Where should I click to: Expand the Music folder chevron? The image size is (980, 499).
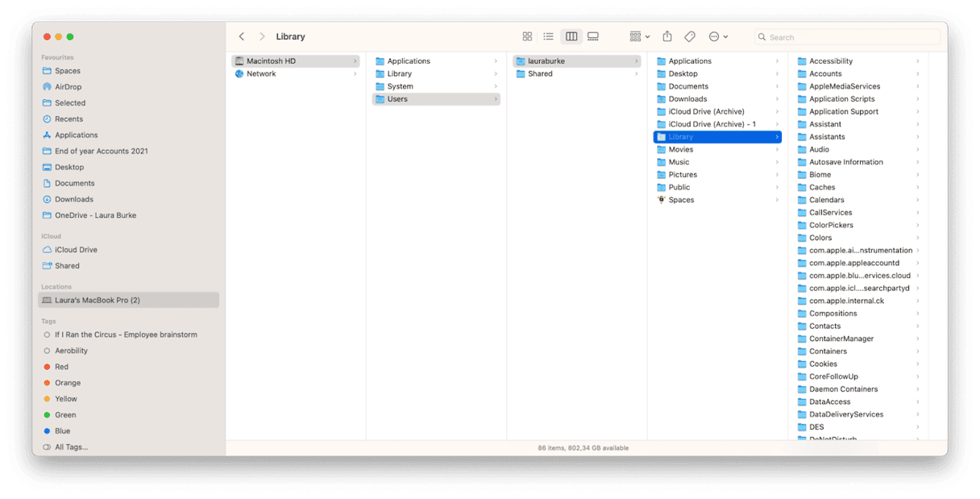click(776, 161)
